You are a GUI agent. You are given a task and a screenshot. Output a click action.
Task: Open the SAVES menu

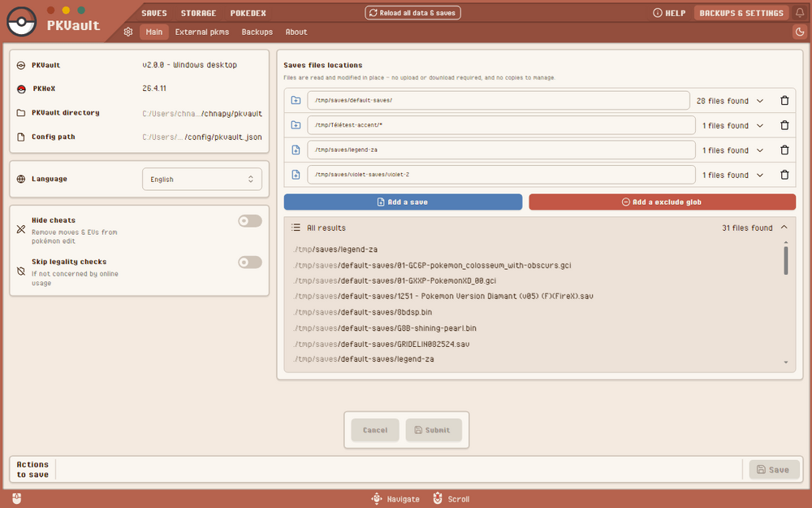coord(154,13)
